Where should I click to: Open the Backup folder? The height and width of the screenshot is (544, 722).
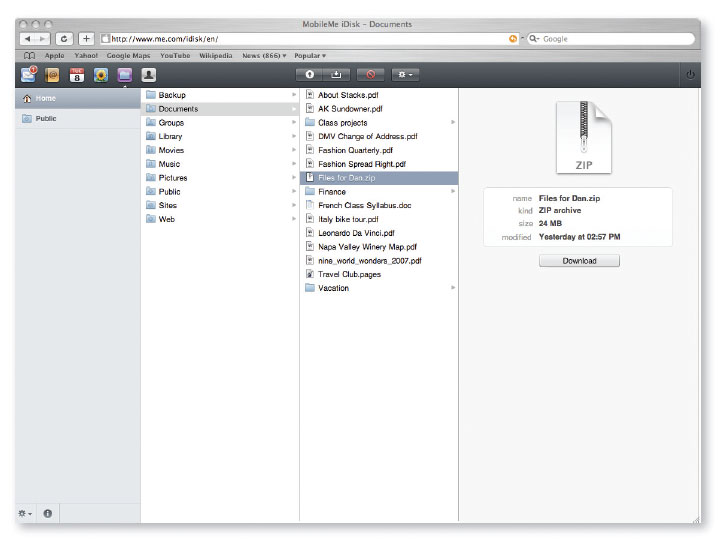(x=221, y=95)
